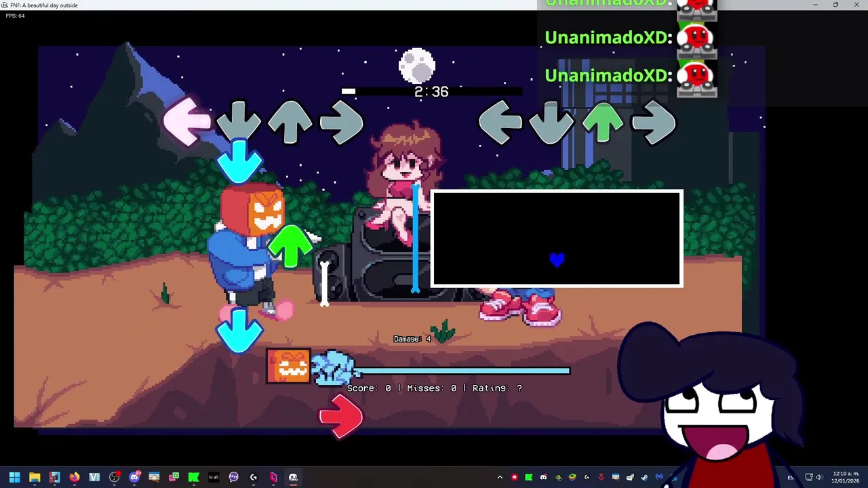Open the Valorant tray icon
Image resolution: width=868 pixels, height=488 pixels.
601,477
